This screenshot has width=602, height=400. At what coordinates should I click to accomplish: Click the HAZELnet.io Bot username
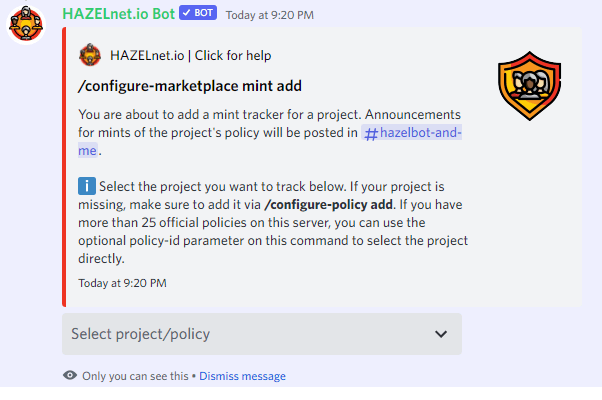(x=119, y=14)
